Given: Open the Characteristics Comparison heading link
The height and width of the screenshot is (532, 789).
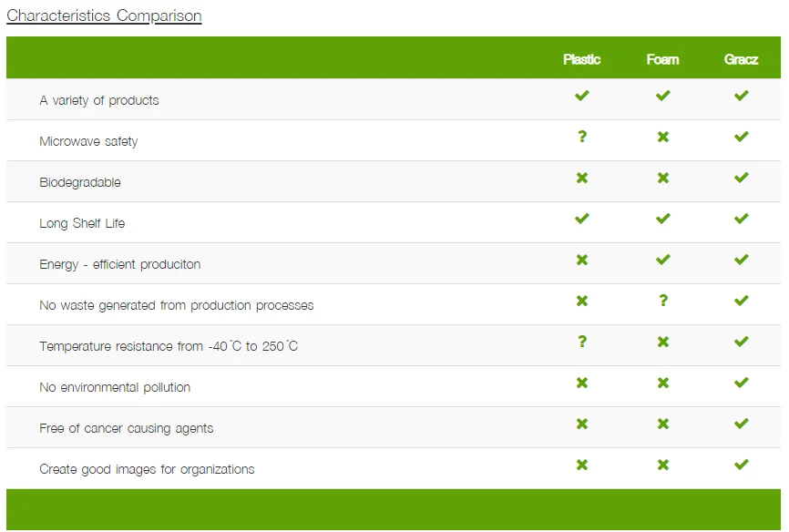Looking at the screenshot, I should (x=104, y=15).
